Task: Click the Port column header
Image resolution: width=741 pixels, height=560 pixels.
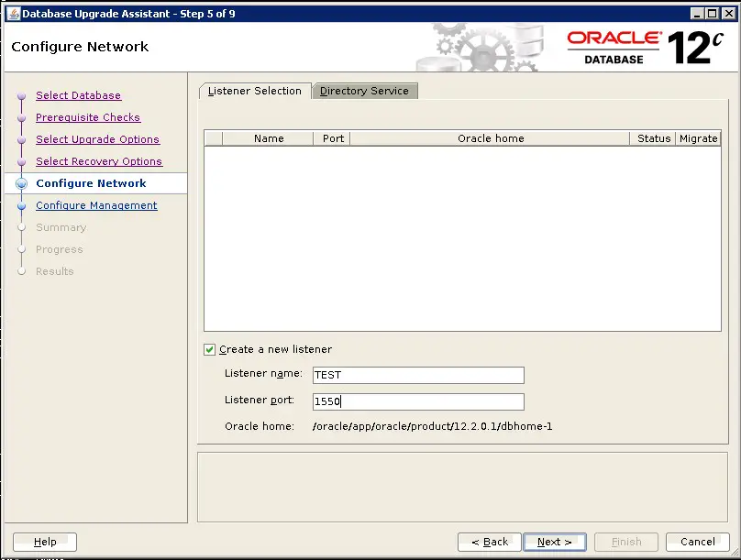Action: pyautogui.click(x=333, y=138)
